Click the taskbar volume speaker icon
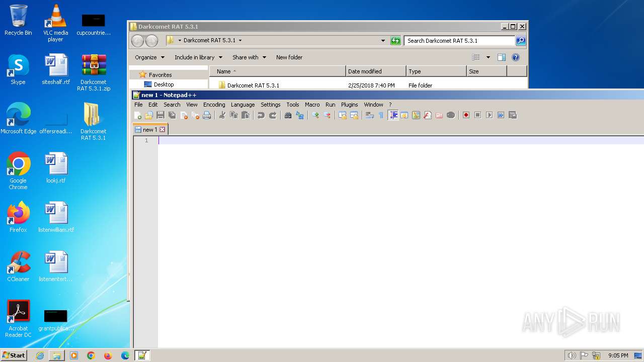Screen dimensions: 644x362 [x=572, y=355]
